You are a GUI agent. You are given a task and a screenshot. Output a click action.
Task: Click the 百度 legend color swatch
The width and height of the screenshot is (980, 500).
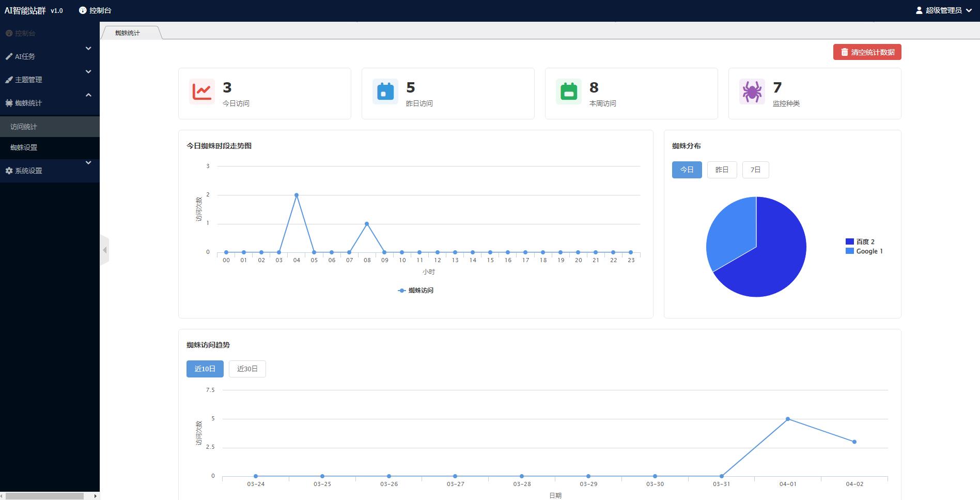pos(849,241)
